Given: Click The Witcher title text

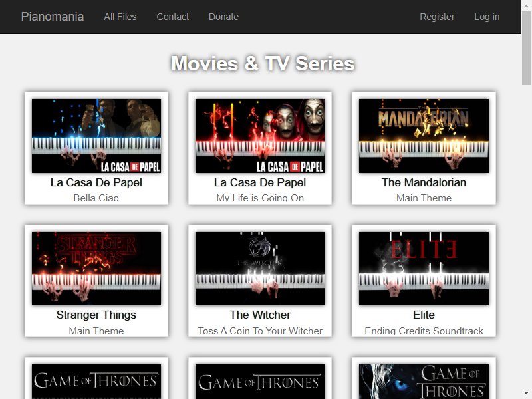Looking at the screenshot, I should point(260,315).
